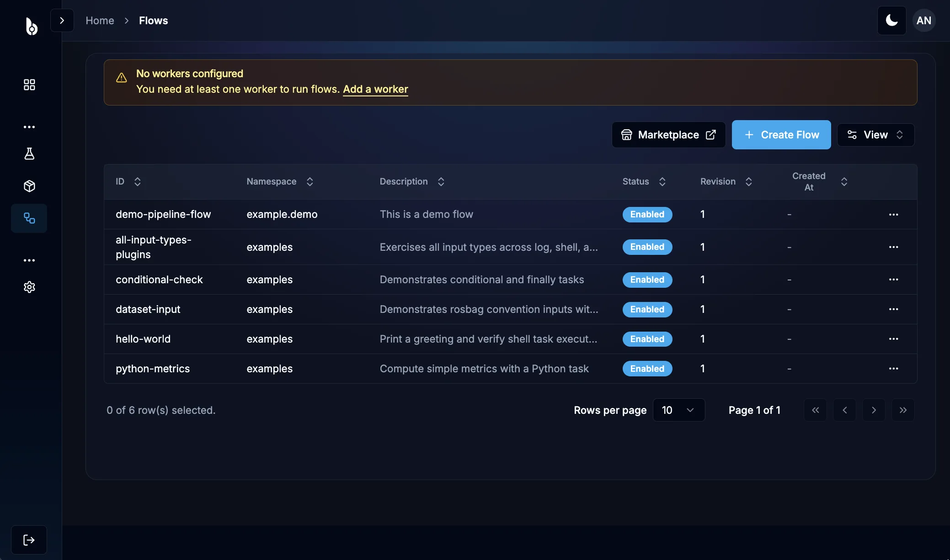The width and height of the screenshot is (950, 560).
Task: Open the Marketplace button
Action: [669, 135]
